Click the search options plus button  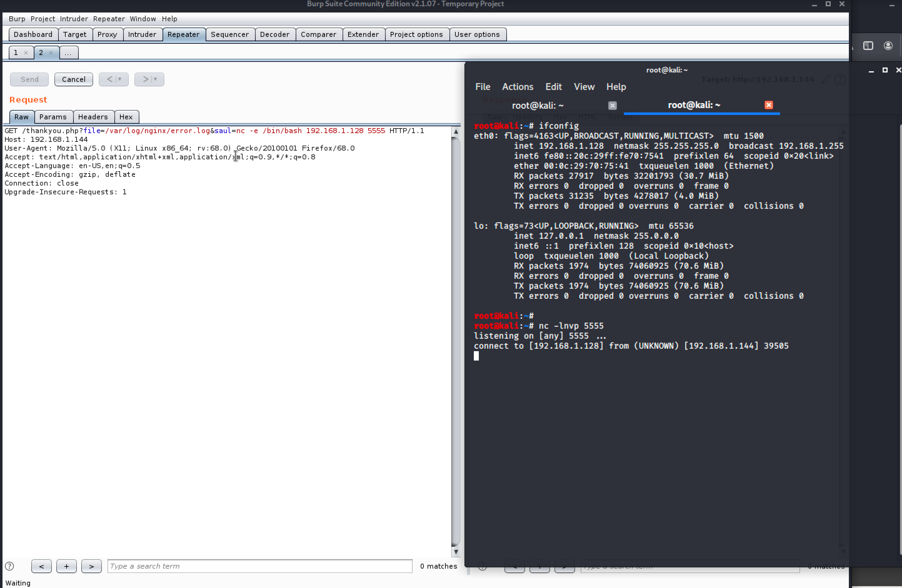coord(66,566)
